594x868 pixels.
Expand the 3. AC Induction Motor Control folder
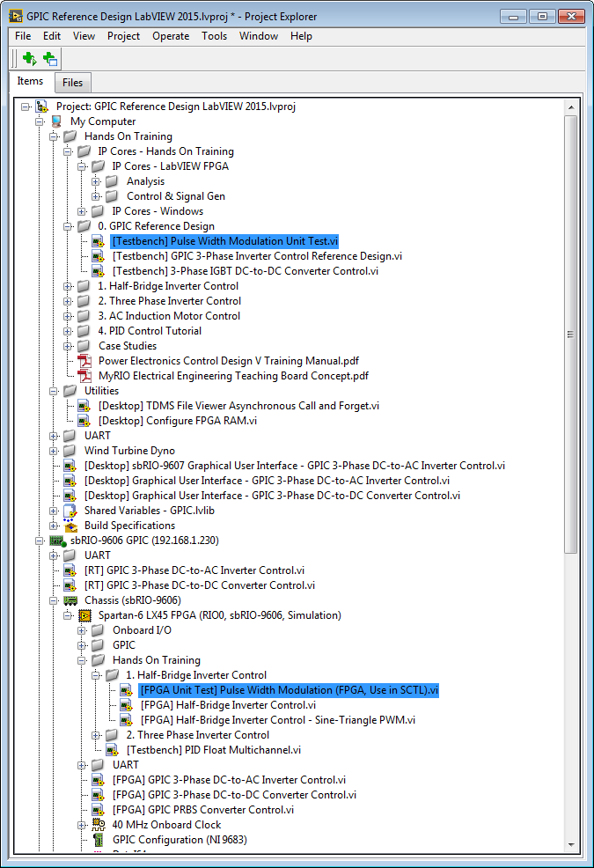(x=68, y=316)
